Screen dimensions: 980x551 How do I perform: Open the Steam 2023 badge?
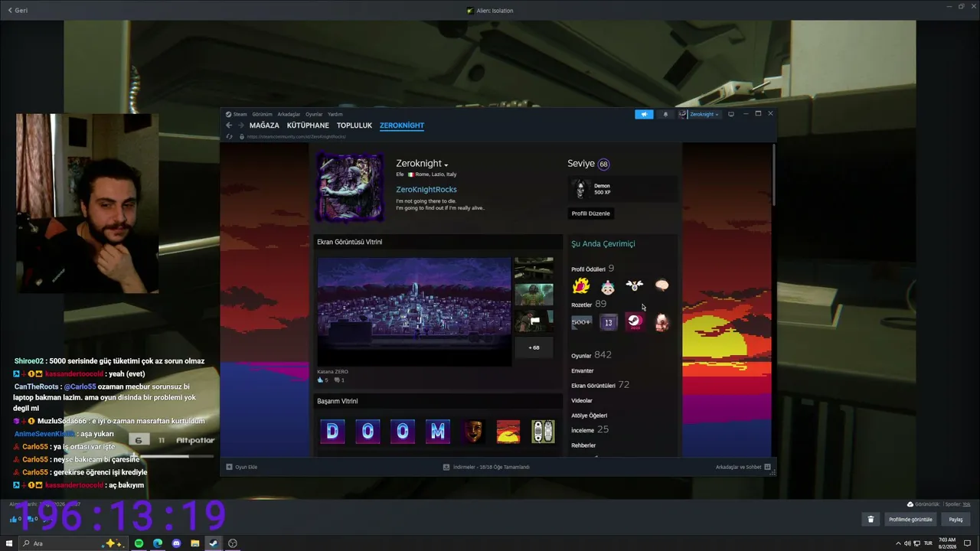[x=635, y=322]
